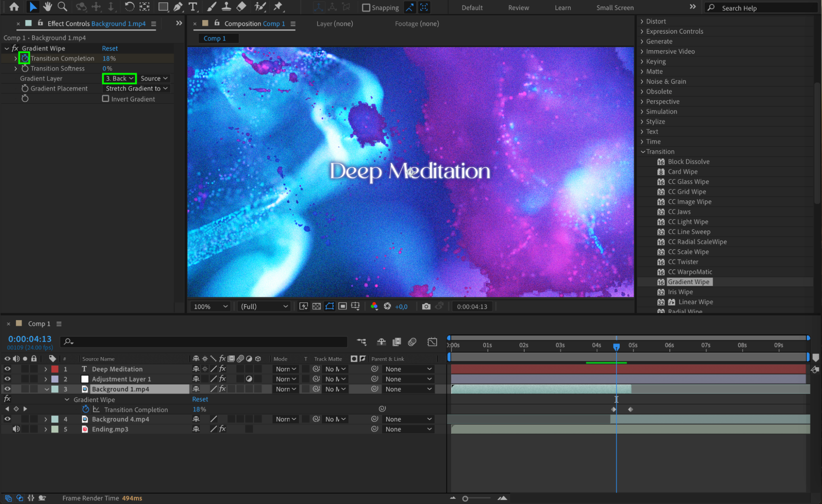The image size is (822, 504).
Task: Click Reset link for Gradient Wipe effect
Action: [110, 48]
